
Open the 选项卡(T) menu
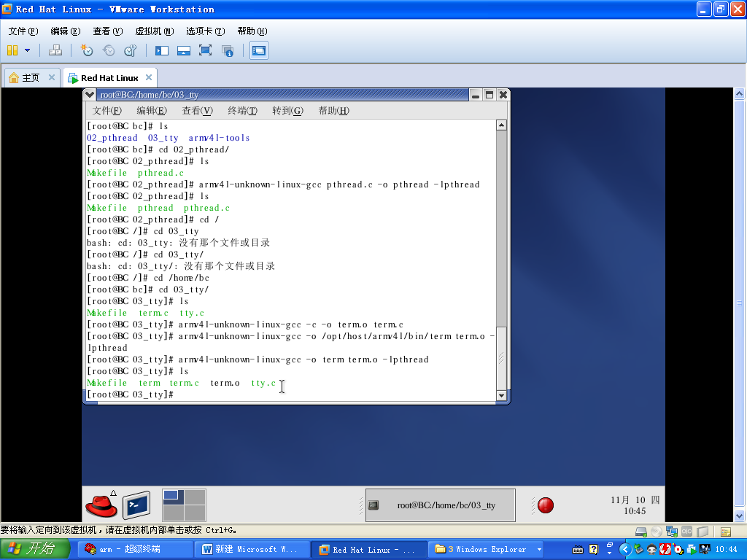(x=205, y=31)
